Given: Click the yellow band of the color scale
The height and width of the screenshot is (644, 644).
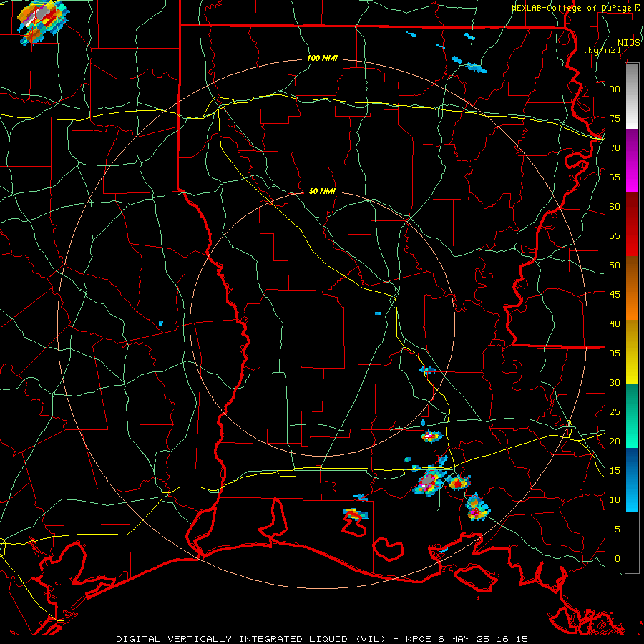Looking at the screenshot, I should coord(632,351).
